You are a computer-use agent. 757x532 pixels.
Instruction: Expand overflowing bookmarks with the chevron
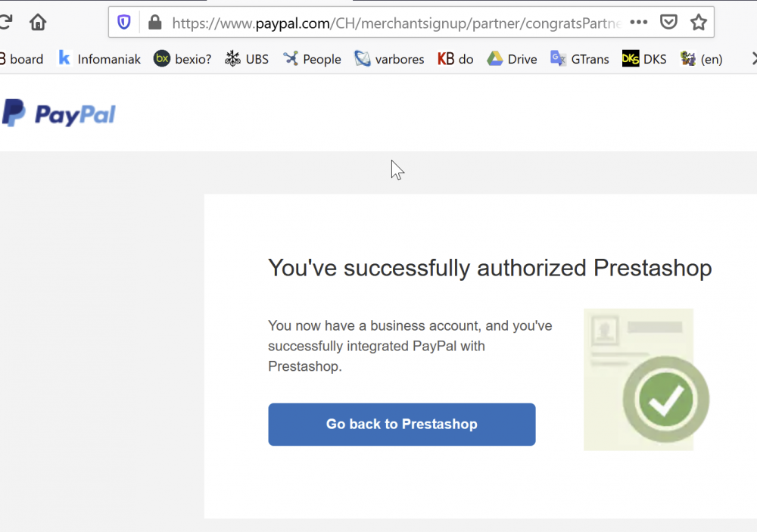pyautogui.click(x=752, y=58)
